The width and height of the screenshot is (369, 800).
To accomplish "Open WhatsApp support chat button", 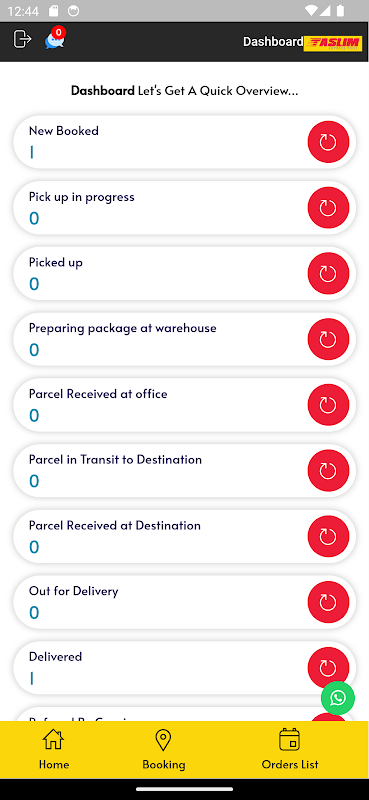I will click(x=338, y=698).
